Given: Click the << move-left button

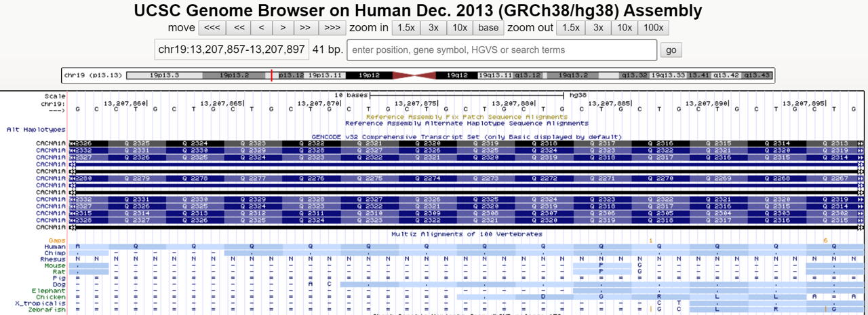Looking at the screenshot, I should (239, 28).
